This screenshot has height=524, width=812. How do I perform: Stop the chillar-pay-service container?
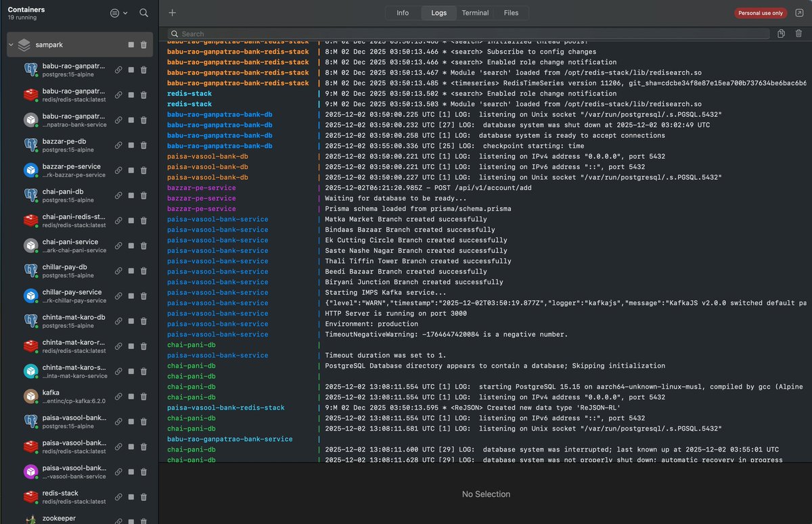(x=131, y=296)
